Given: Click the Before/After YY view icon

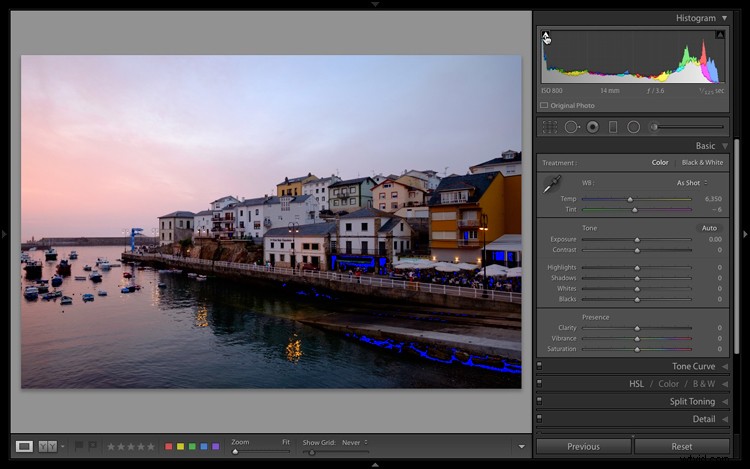Looking at the screenshot, I should pos(47,447).
